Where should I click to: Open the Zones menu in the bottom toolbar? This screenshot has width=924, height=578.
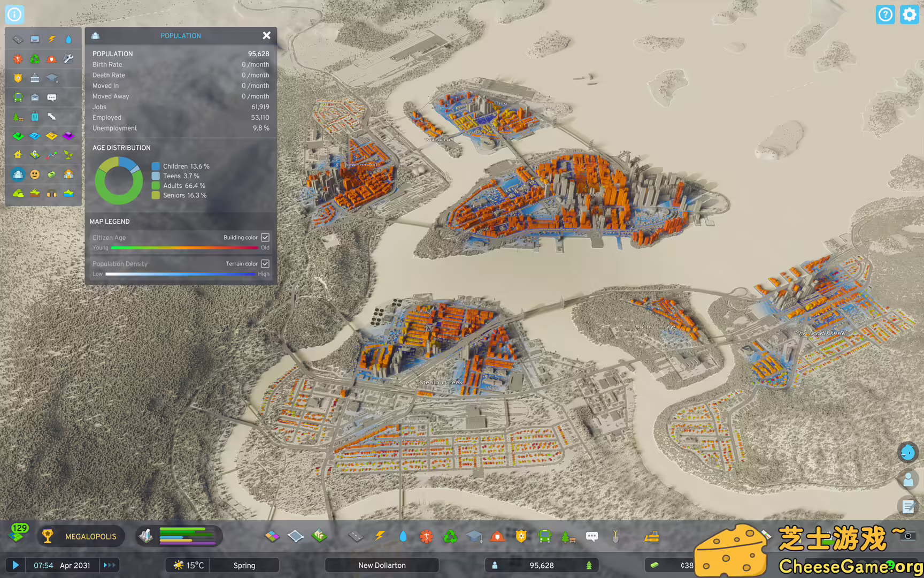click(x=272, y=536)
